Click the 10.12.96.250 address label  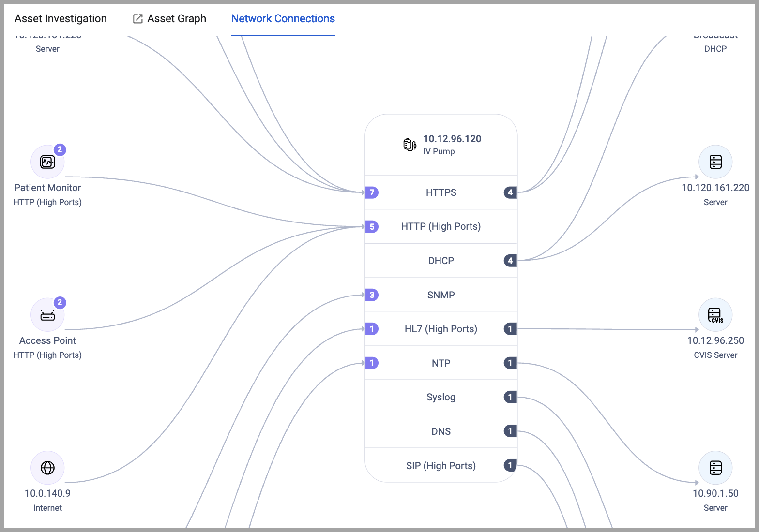tap(715, 340)
